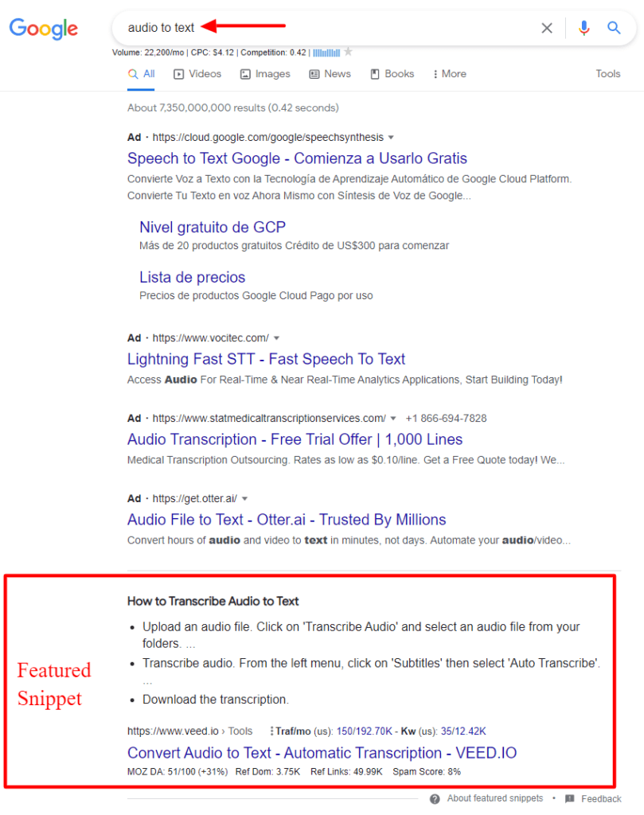The image size is (644, 815).
Task: Clear the search box with the X icon
Action: [x=547, y=28]
